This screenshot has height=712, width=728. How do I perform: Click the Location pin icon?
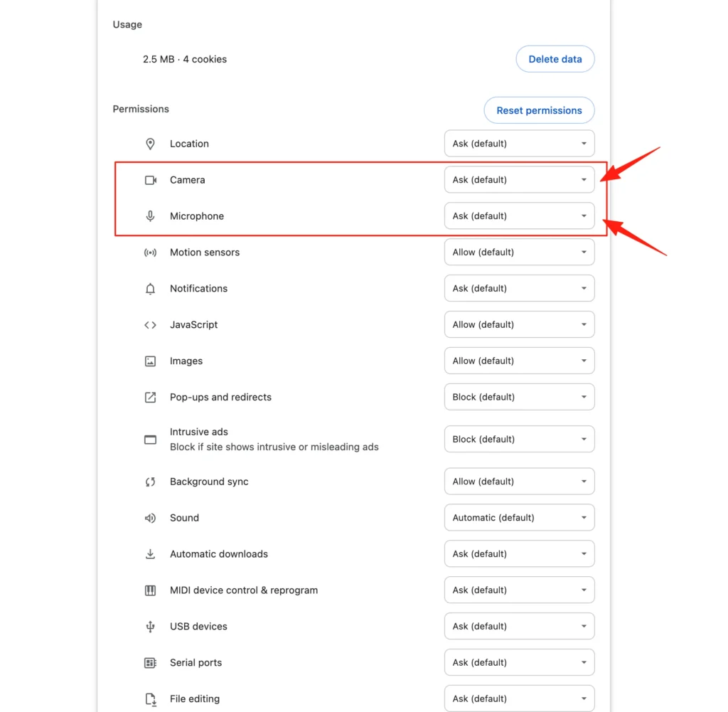150,144
